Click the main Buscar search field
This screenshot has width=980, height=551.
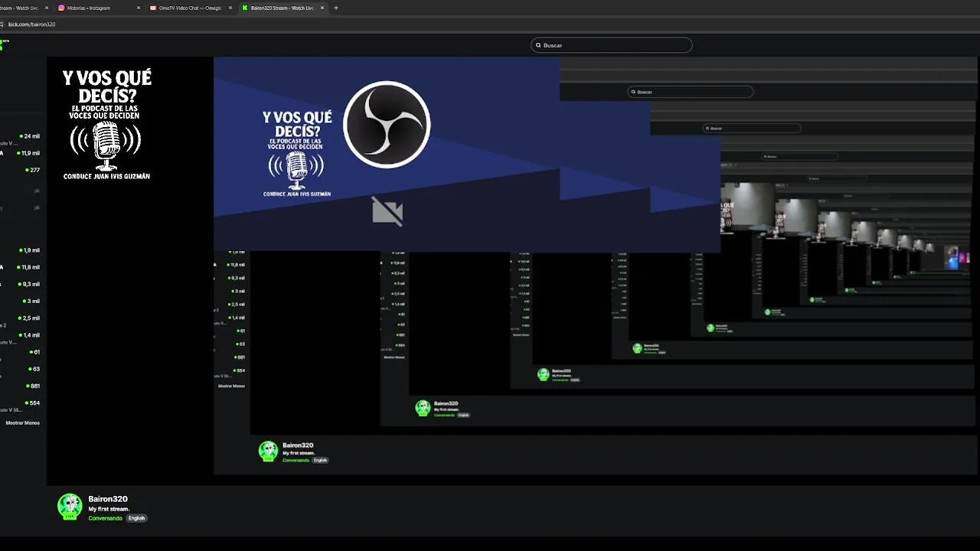[x=611, y=45]
